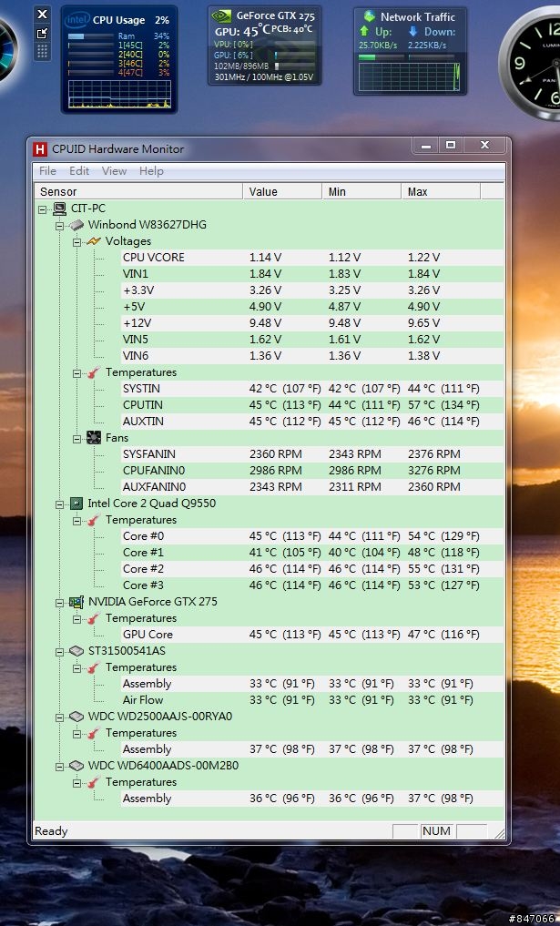Collapse the CIT-PC root node
The height and width of the screenshot is (926, 560).
pos(42,209)
